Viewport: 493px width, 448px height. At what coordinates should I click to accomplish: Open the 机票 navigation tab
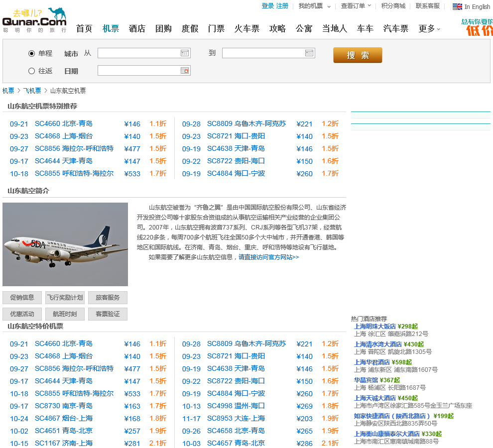111,28
